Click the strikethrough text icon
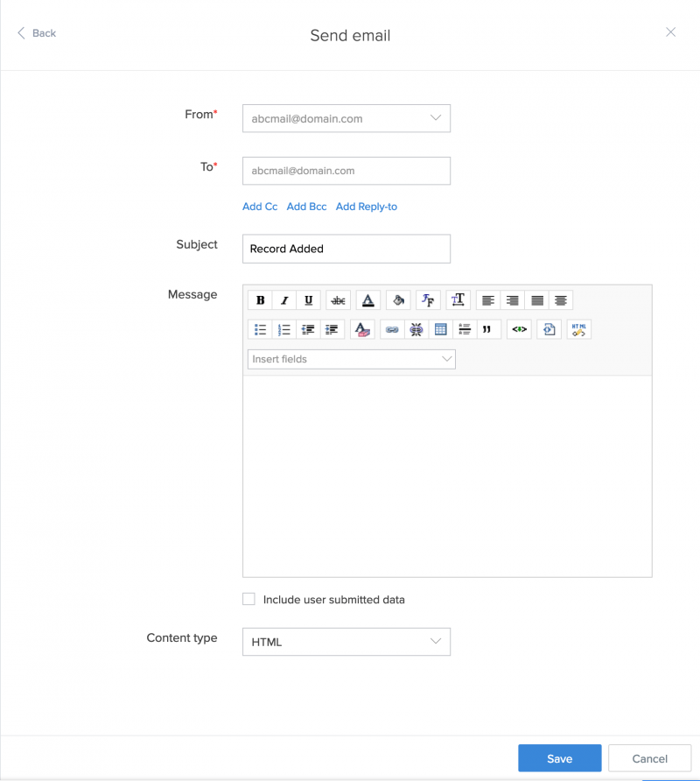700x781 pixels. tap(338, 300)
